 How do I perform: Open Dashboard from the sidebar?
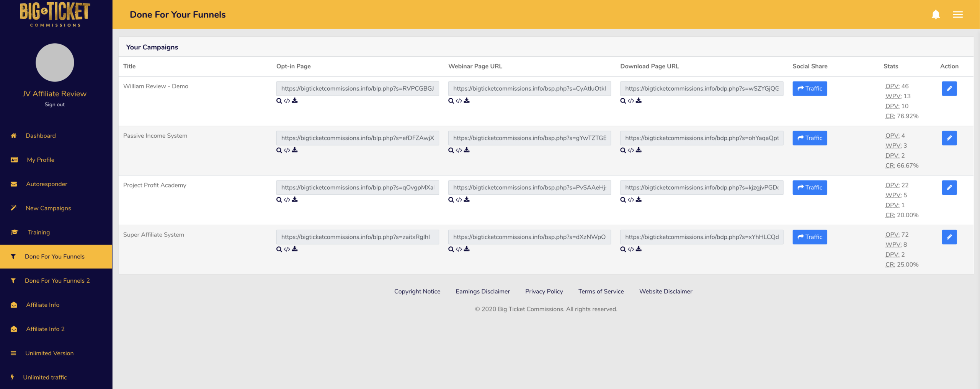click(x=41, y=136)
